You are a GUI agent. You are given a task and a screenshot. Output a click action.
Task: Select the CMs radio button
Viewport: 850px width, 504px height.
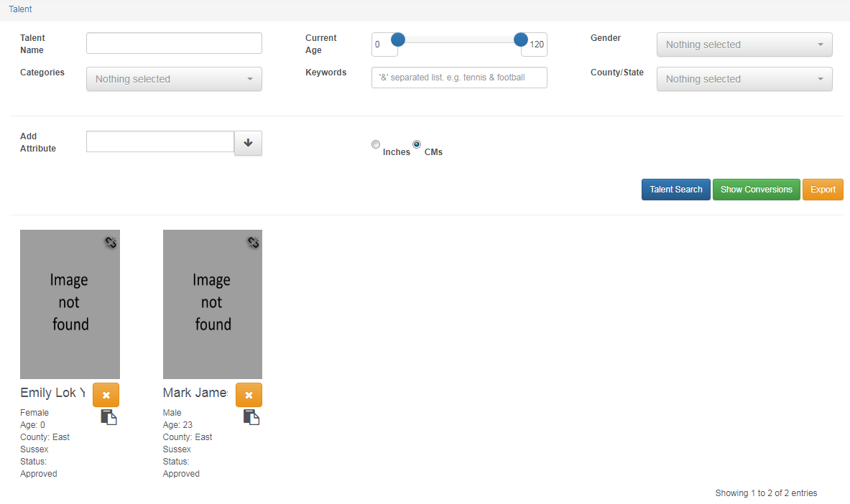[x=417, y=144]
